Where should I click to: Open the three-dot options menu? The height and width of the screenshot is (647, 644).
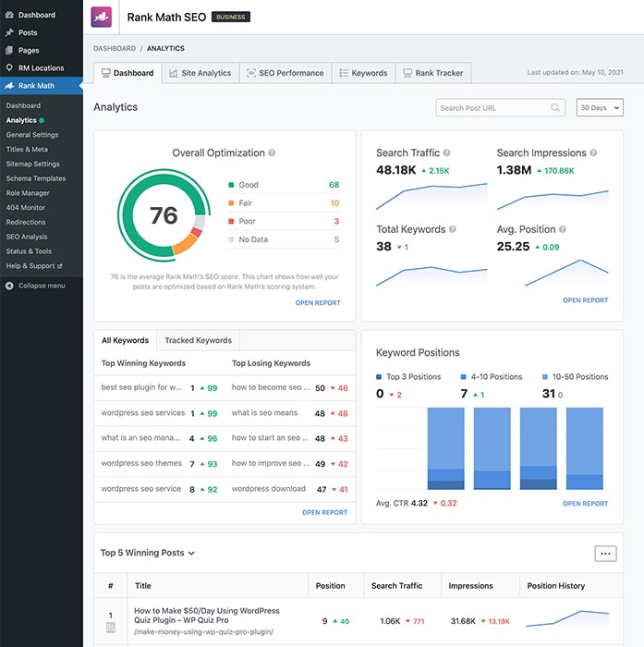(605, 554)
